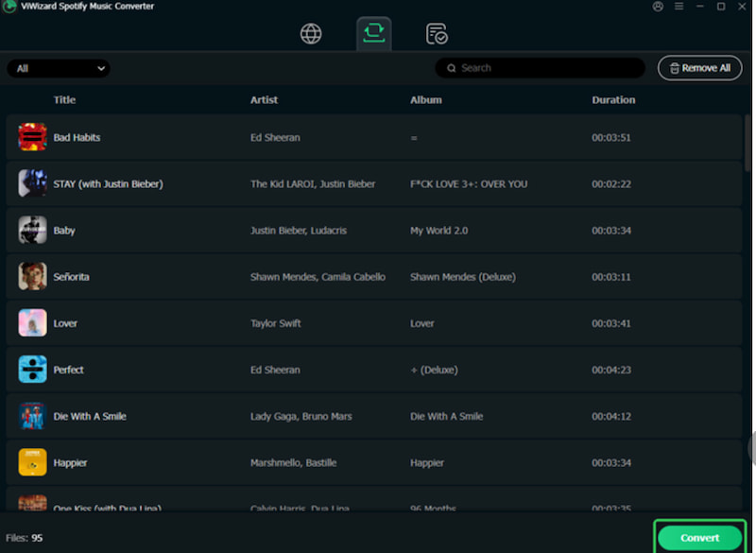The image size is (756, 553).
Task: Click the ViWizard app logo
Action: [x=9, y=7]
